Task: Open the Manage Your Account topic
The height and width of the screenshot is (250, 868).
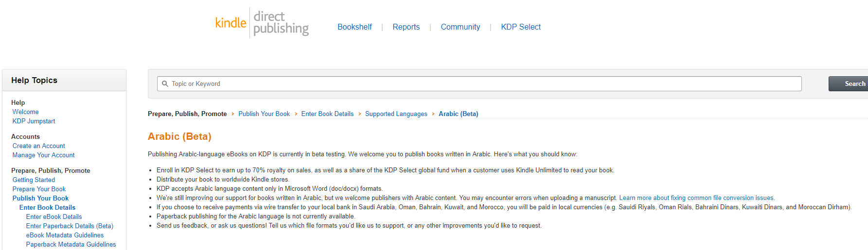Action: point(43,155)
